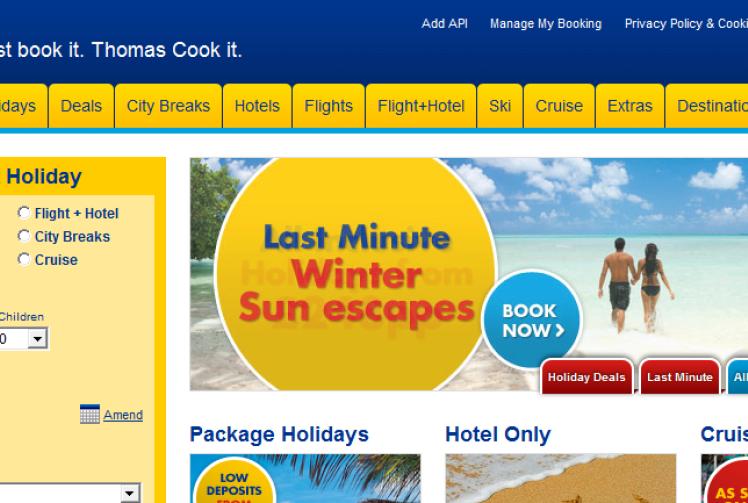Click the blue Book Now circle
748x503 pixels.
(x=532, y=320)
